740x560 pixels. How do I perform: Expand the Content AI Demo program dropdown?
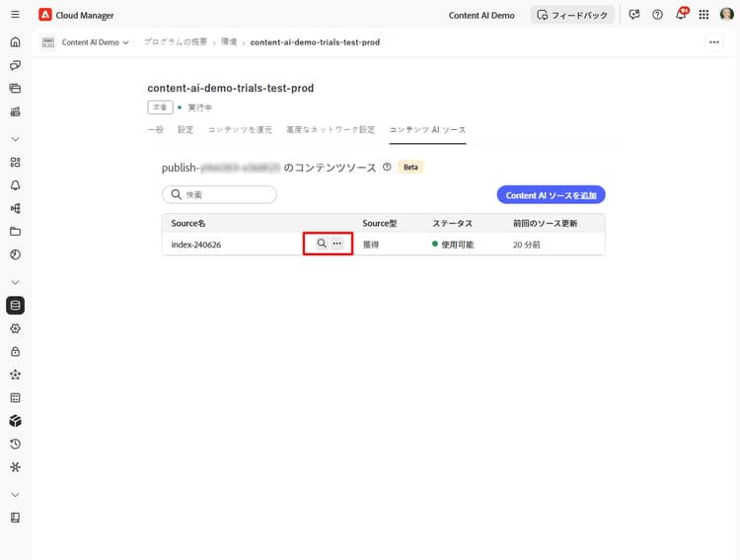[x=95, y=42]
